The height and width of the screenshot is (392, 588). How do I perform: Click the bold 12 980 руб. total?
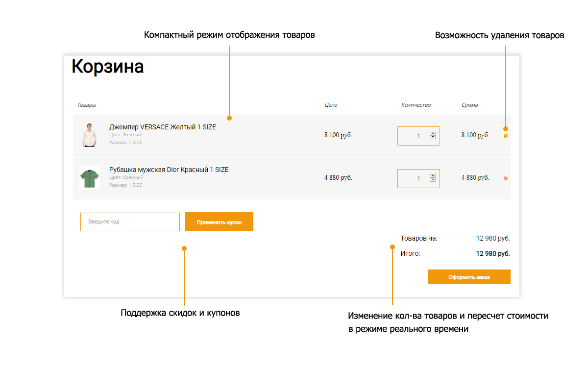point(493,254)
